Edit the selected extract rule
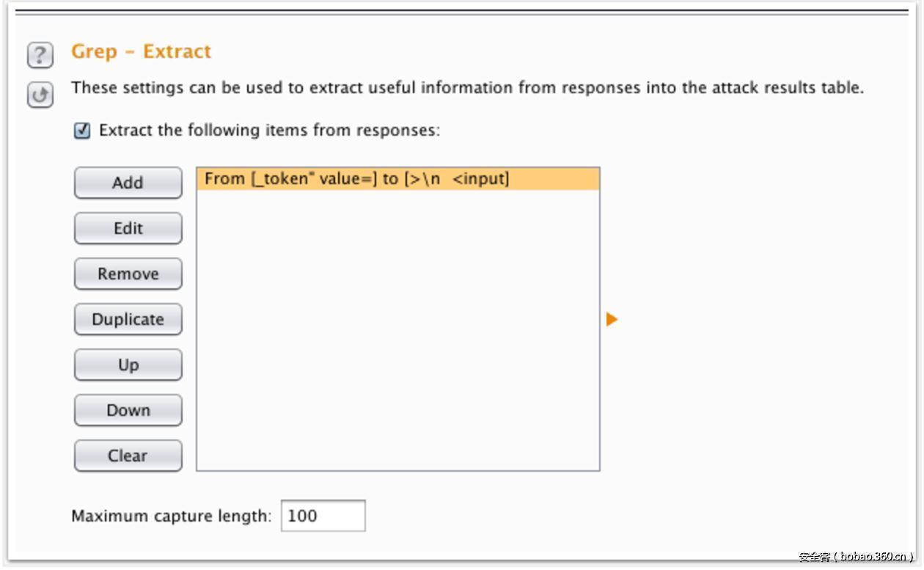 [x=128, y=228]
